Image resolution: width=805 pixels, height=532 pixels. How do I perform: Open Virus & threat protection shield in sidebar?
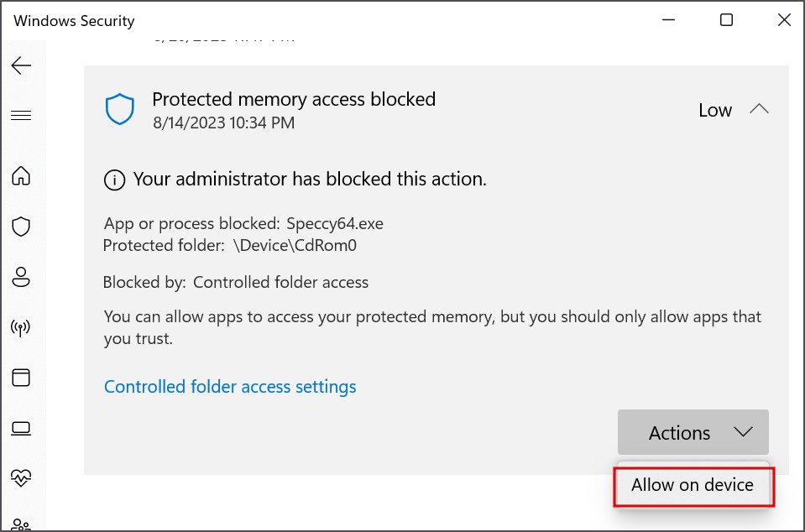[x=21, y=227]
